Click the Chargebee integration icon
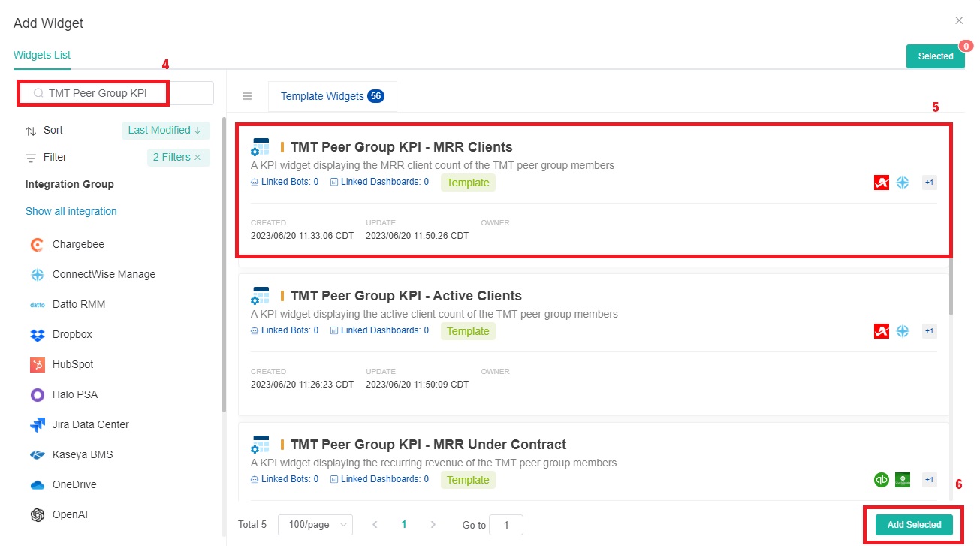This screenshot has width=980, height=546. click(38, 245)
